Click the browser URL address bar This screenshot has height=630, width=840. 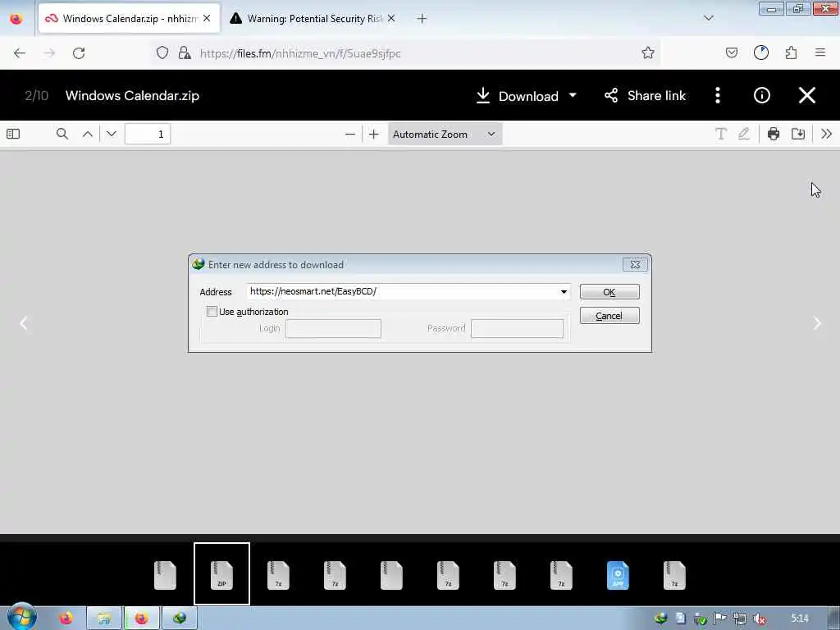tap(407, 53)
